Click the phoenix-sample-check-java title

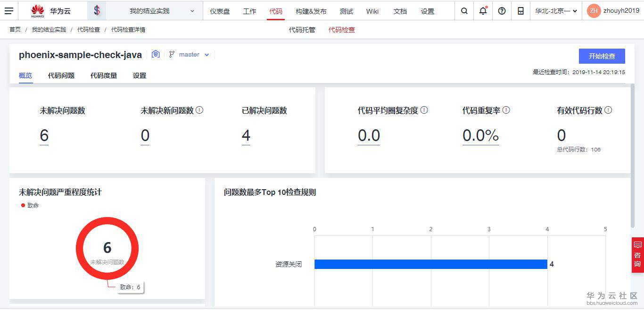pyautogui.click(x=80, y=55)
